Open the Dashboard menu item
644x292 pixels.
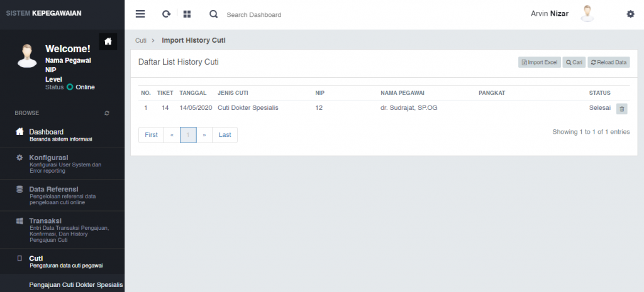click(62, 135)
